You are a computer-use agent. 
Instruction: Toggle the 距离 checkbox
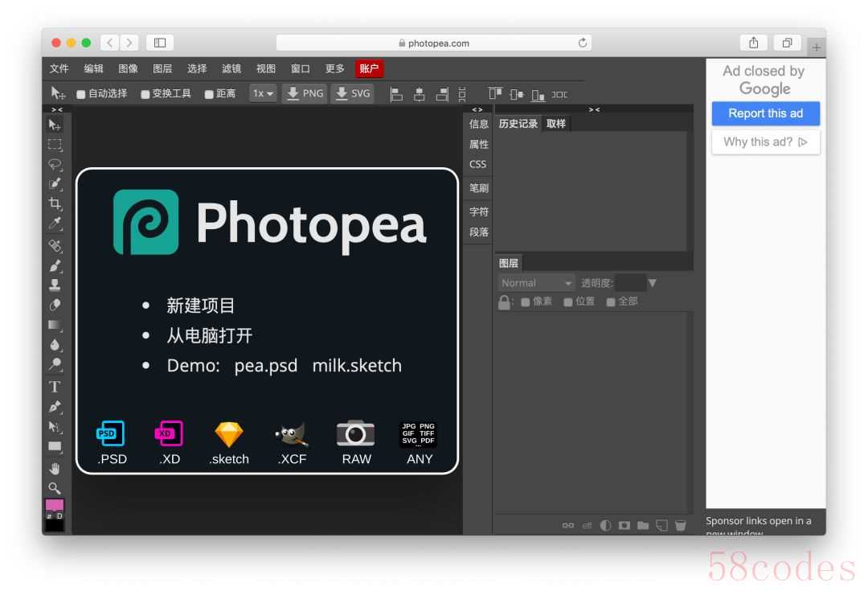pos(209,95)
